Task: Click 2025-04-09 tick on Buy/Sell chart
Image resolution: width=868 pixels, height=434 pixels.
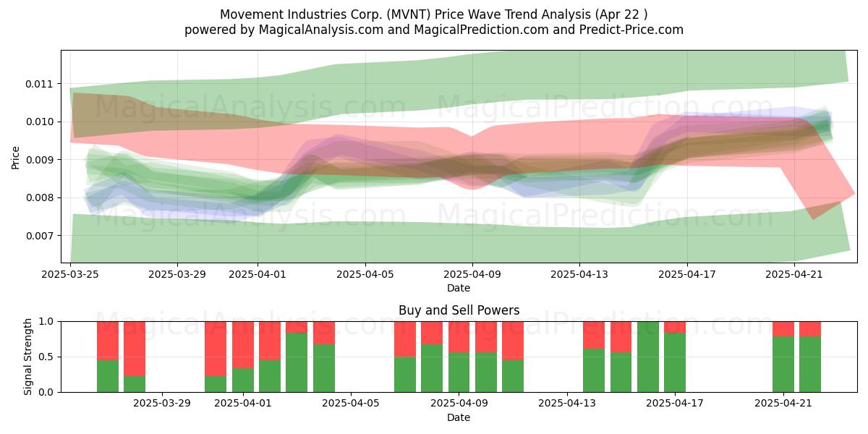Action: (x=459, y=404)
